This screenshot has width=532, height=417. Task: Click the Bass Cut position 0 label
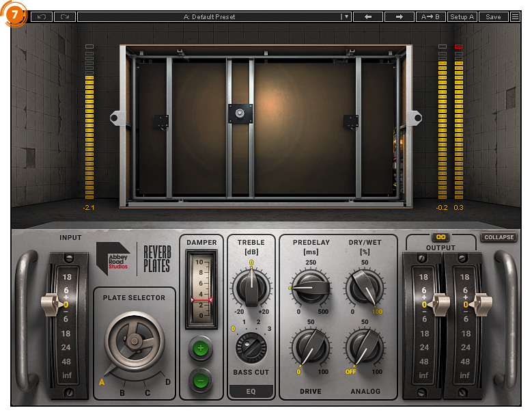(233, 329)
